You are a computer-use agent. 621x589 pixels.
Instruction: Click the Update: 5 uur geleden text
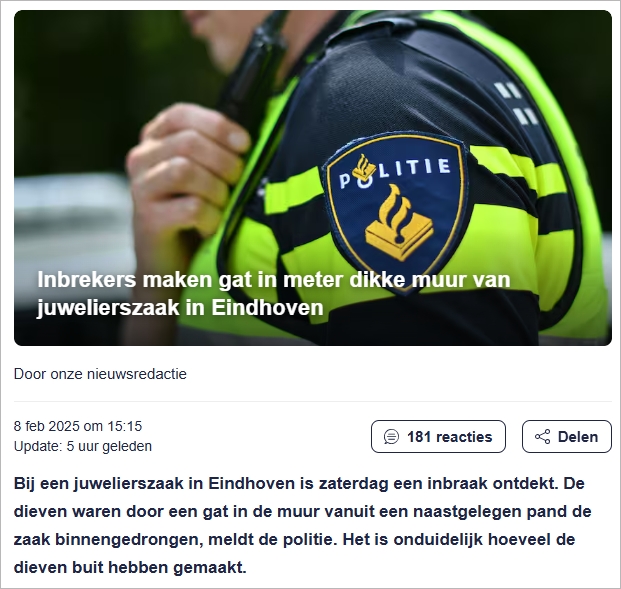(x=83, y=446)
